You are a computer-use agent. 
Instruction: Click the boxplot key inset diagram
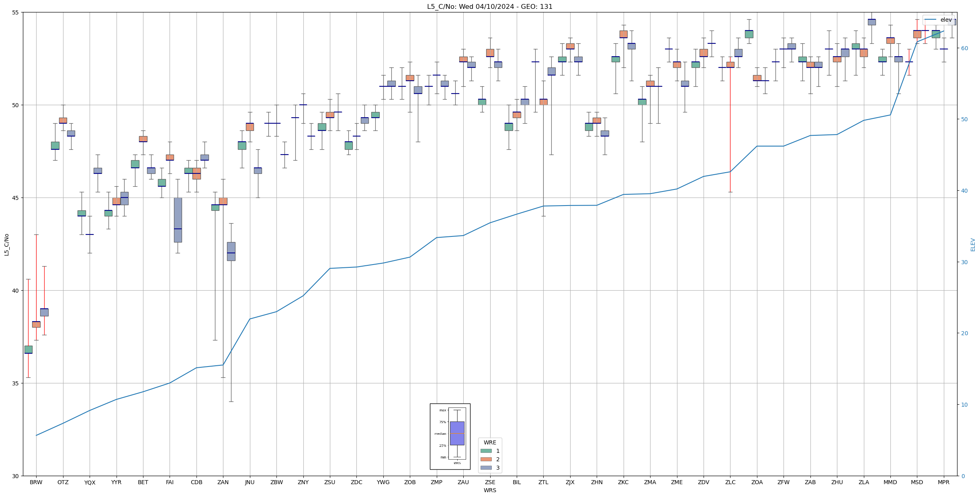tap(450, 436)
